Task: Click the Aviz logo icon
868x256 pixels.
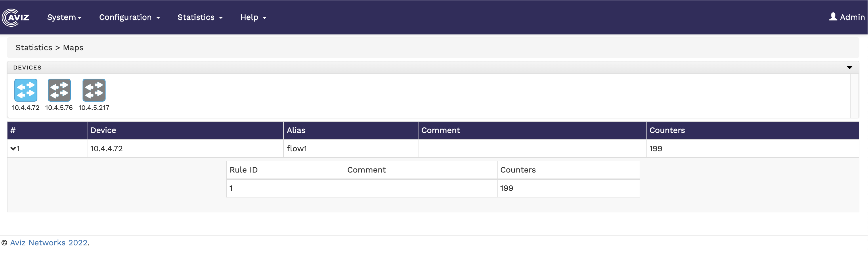Action: 16,17
